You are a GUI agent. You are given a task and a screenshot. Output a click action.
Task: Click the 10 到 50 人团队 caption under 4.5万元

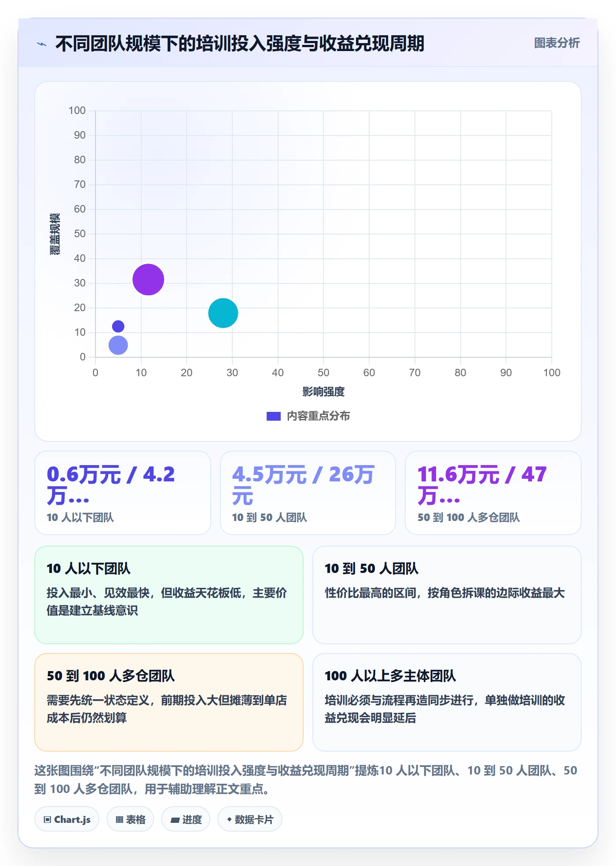(x=269, y=517)
